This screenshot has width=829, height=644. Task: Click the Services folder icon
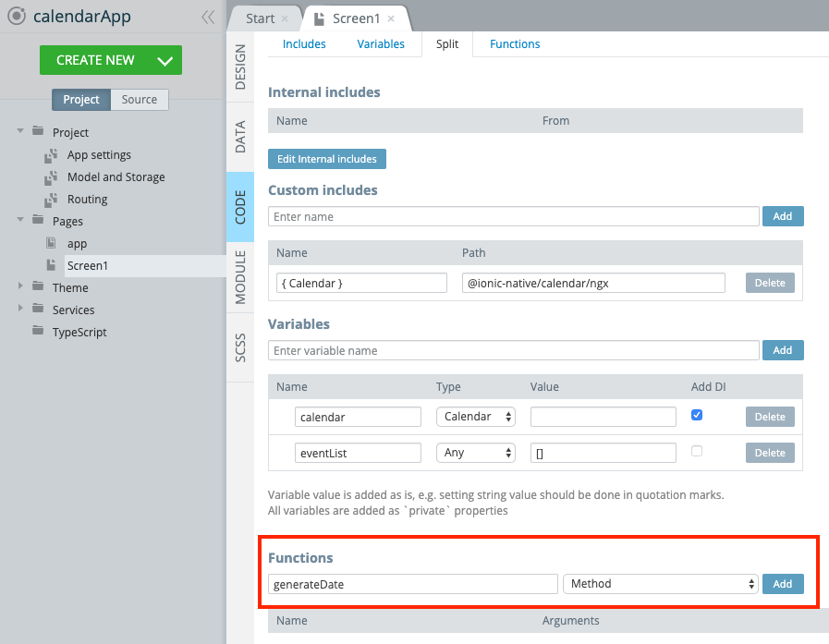38,309
